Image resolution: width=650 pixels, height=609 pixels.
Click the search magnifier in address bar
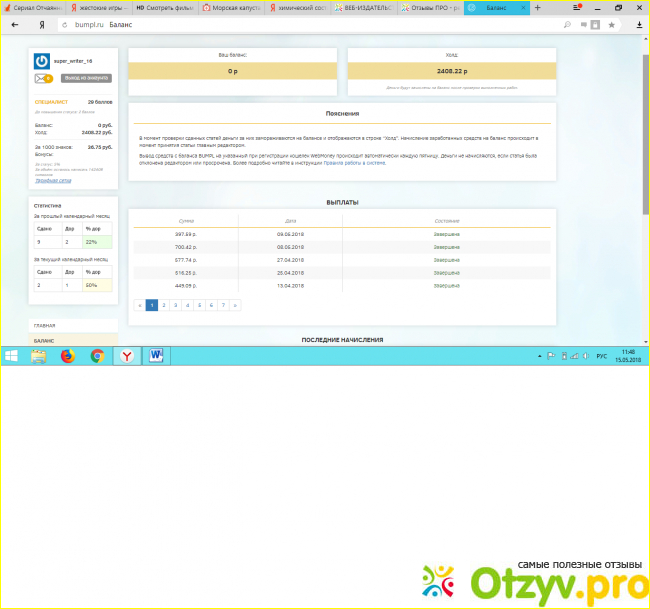pos(568,22)
